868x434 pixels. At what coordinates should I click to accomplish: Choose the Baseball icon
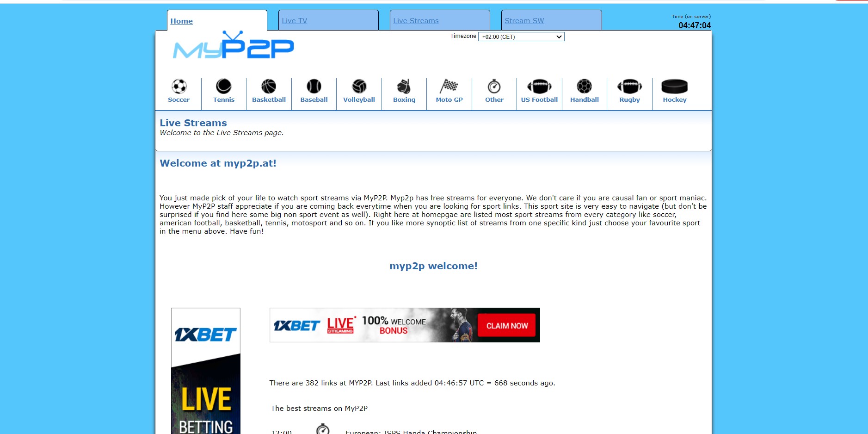click(x=314, y=87)
